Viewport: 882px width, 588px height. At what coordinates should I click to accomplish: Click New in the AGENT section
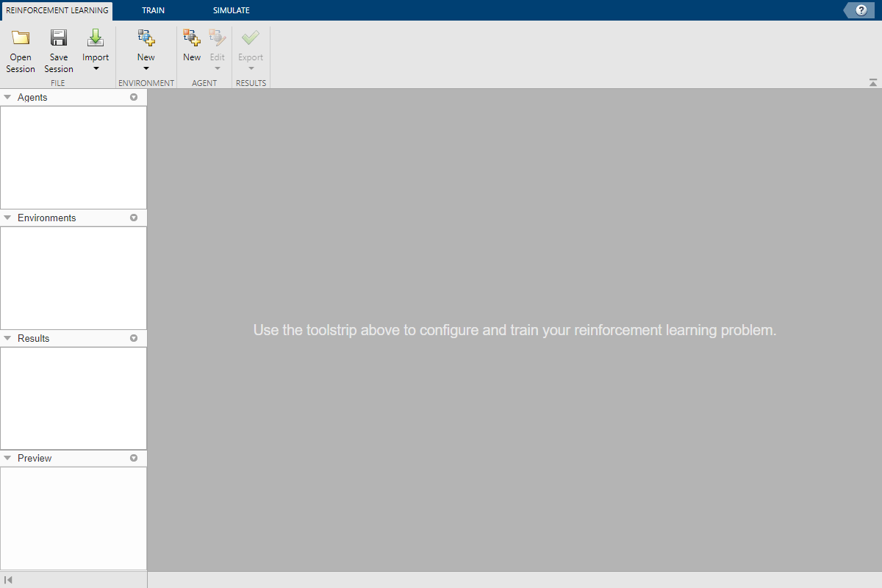191,46
